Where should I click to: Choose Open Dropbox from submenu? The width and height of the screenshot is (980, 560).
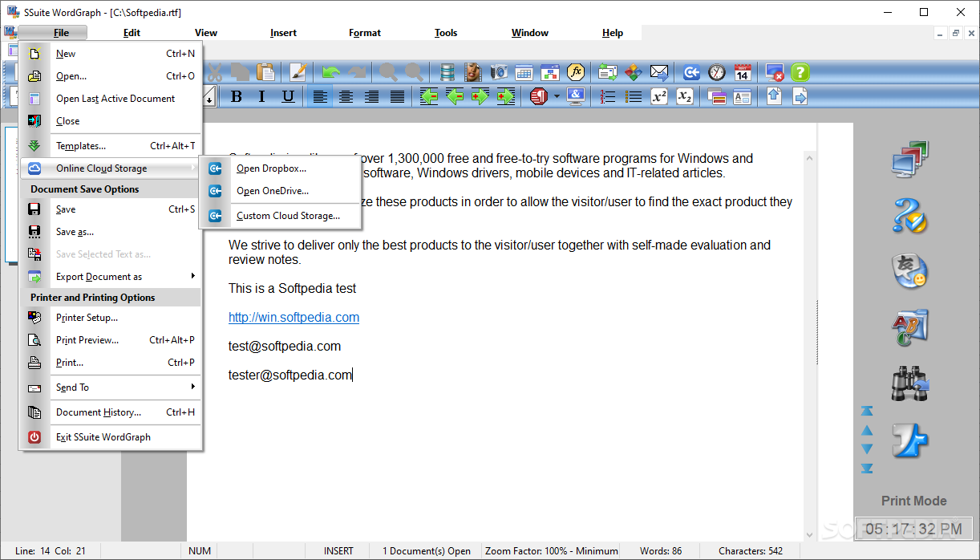(281, 168)
